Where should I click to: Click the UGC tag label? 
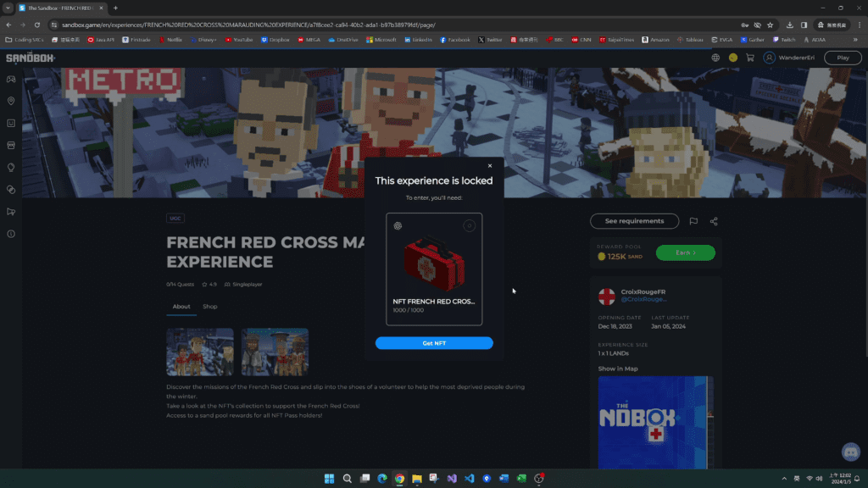point(175,218)
